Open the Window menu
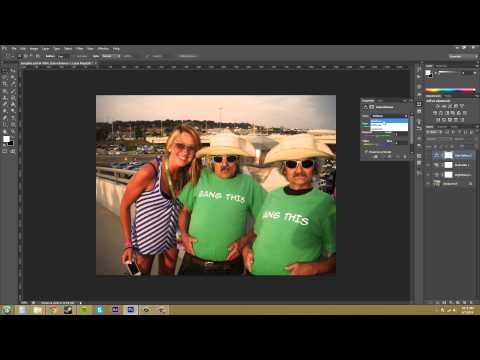The image size is (480, 360). 103,49
